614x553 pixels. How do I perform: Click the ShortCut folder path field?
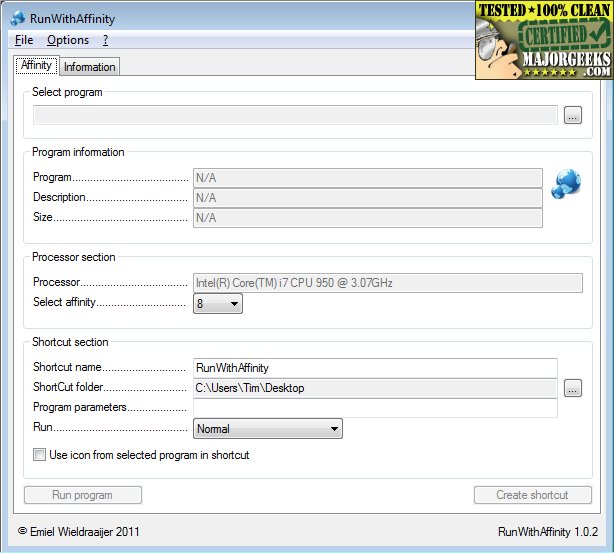pyautogui.click(x=375, y=388)
